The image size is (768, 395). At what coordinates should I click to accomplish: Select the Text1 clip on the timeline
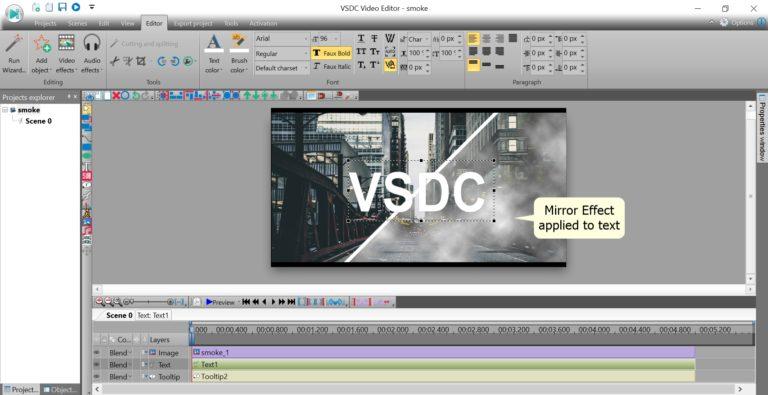(x=443, y=365)
